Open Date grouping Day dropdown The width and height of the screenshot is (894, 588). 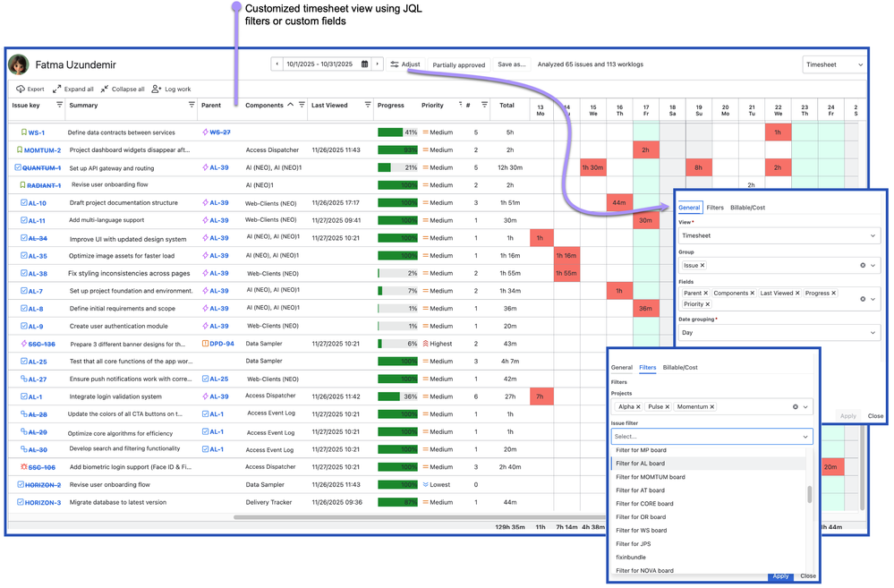click(779, 333)
